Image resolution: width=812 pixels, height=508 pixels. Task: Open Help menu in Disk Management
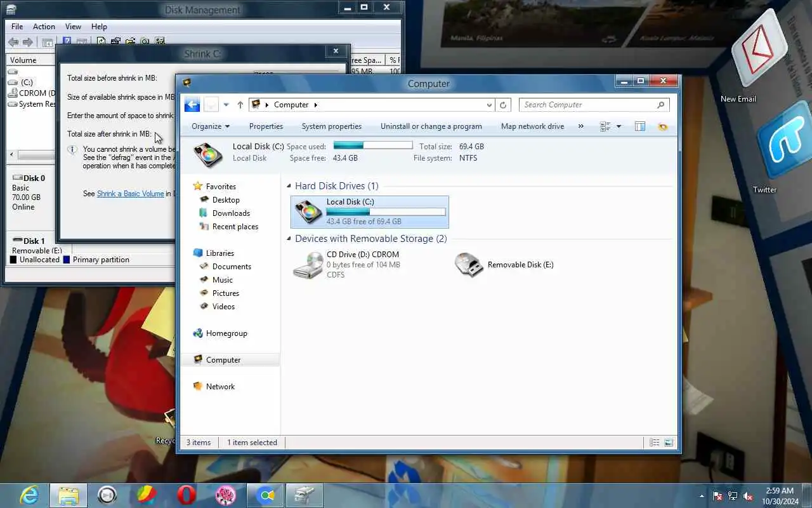tap(99, 27)
